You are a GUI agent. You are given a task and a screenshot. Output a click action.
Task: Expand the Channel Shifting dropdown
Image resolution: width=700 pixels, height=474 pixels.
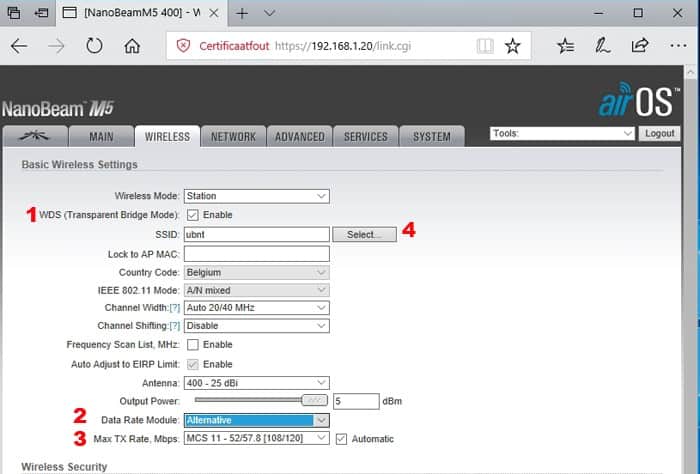coord(257,326)
